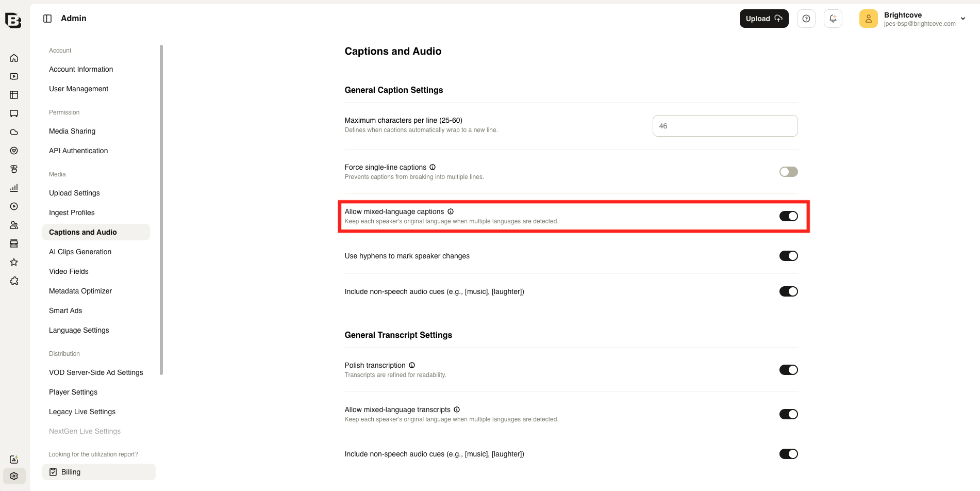Toggle caption non-speech audio cues switch
Image resolution: width=980 pixels, height=491 pixels.
(x=788, y=291)
